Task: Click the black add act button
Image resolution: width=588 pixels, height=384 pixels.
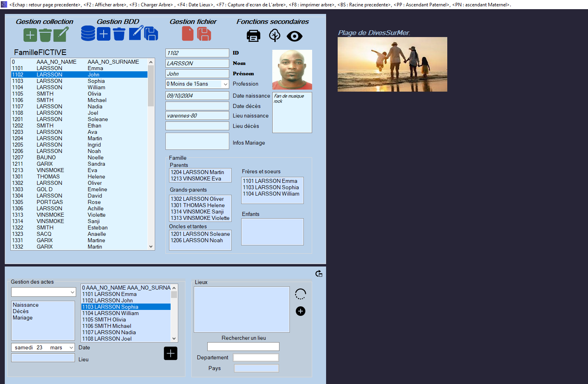Action: pos(171,353)
